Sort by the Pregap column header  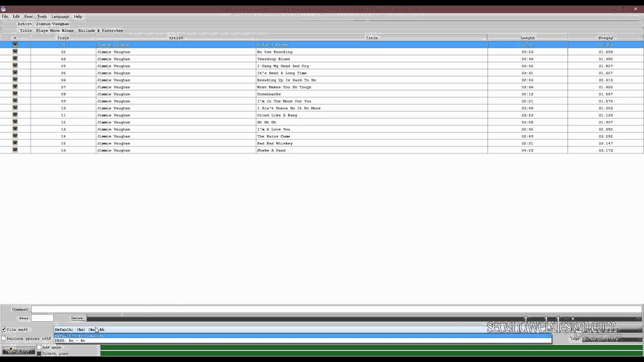click(x=605, y=38)
